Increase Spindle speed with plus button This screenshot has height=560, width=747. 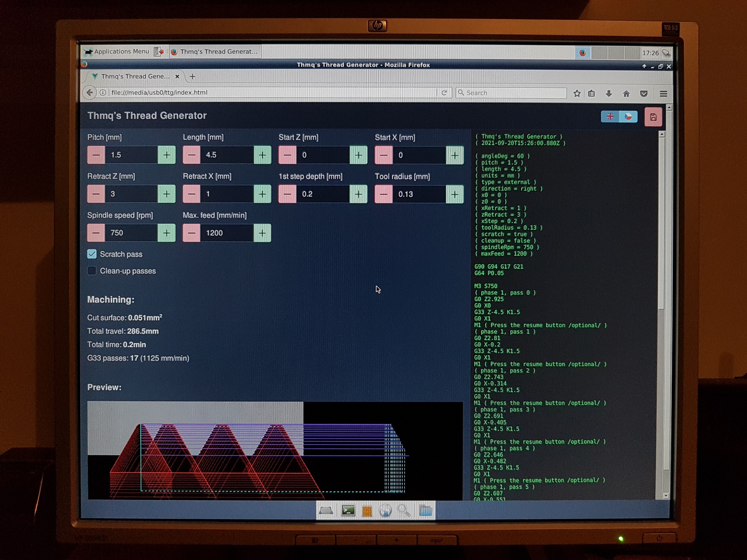[167, 233]
